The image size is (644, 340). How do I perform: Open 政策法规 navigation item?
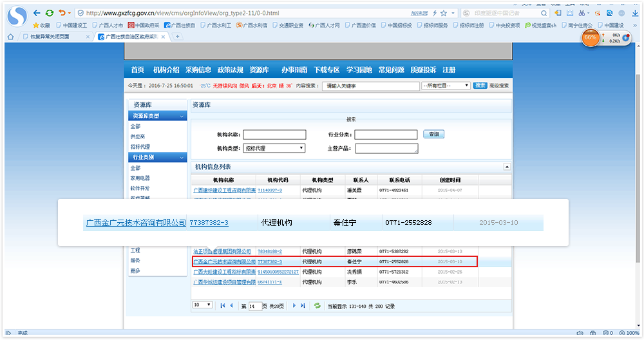tap(231, 70)
